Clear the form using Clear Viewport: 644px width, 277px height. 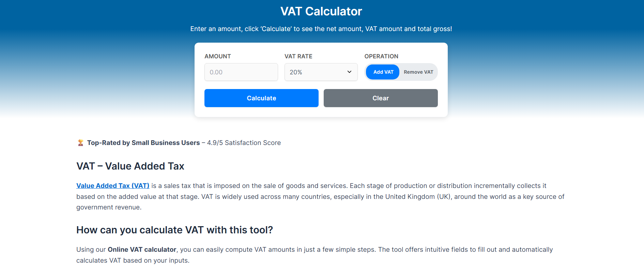[x=380, y=98]
